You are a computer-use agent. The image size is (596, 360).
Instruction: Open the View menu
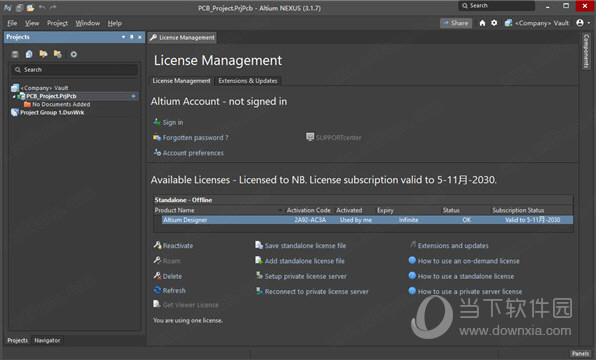click(x=32, y=23)
